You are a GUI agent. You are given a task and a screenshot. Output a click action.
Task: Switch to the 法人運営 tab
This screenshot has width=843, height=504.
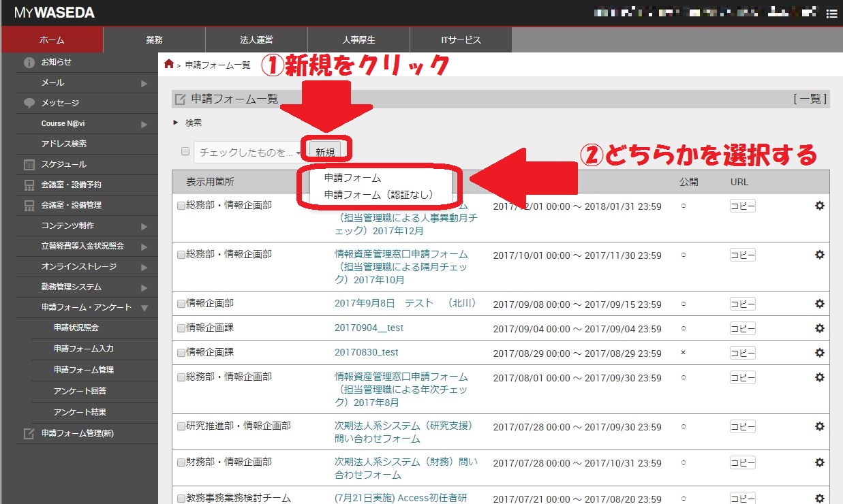point(256,40)
